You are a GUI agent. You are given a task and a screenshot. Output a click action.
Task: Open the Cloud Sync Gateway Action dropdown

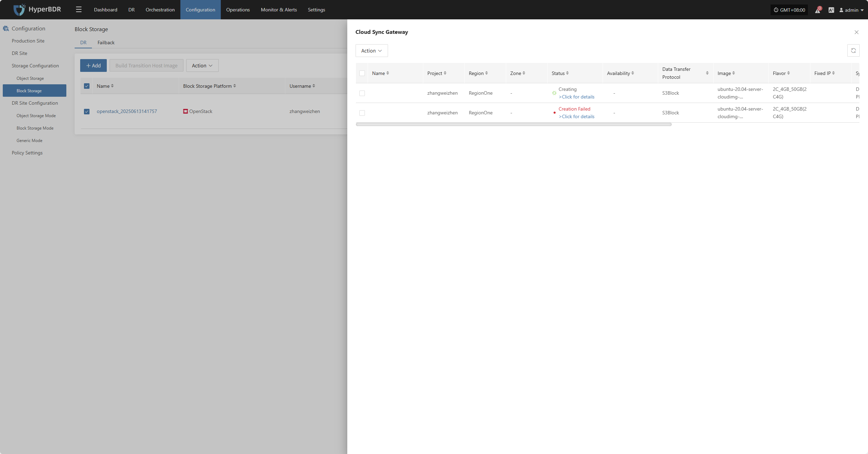click(371, 51)
